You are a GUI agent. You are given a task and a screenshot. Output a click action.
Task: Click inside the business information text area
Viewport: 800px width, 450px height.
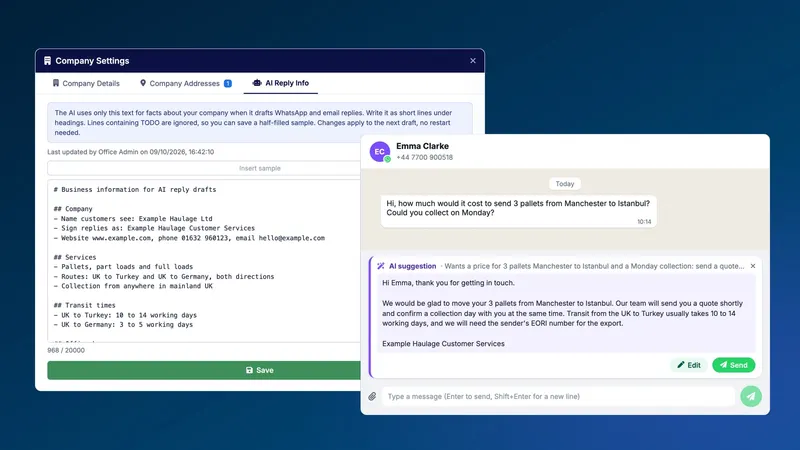[204, 260]
